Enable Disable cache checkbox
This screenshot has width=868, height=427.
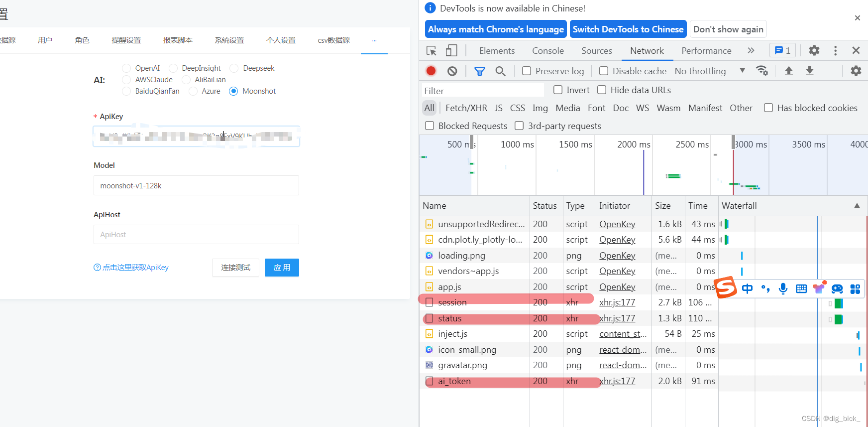pyautogui.click(x=604, y=71)
